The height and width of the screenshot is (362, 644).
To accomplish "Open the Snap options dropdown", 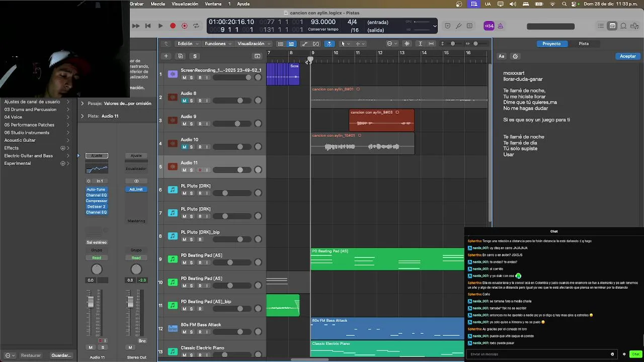I will tap(391, 44).
